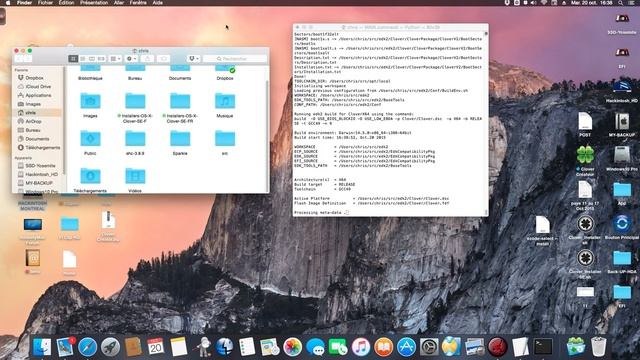Switch Finder to list view

click(82, 59)
